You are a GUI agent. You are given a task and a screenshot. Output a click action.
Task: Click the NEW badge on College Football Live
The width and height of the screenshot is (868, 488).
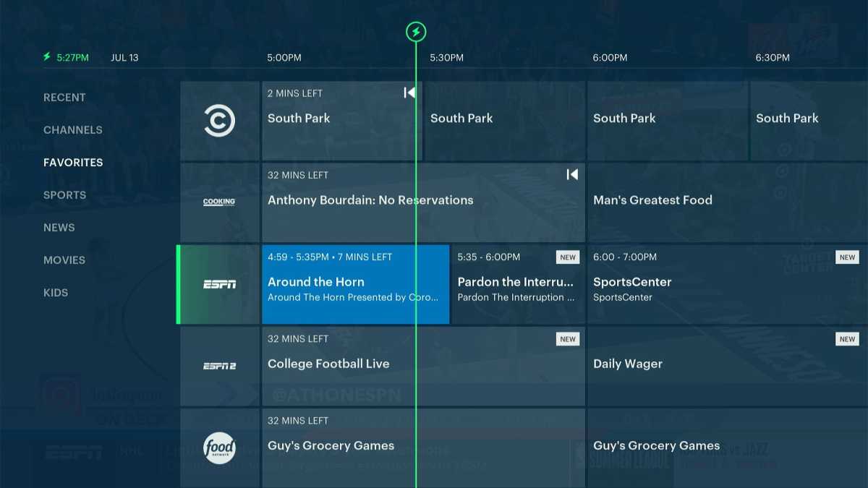click(568, 338)
